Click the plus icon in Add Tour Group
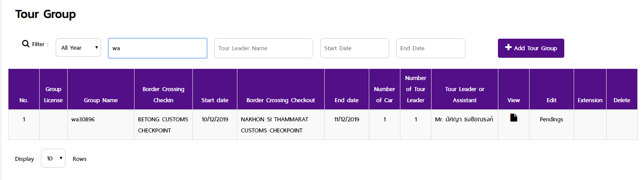Image resolution: width=644 pixels, height=180 pixels. point(508,48)
